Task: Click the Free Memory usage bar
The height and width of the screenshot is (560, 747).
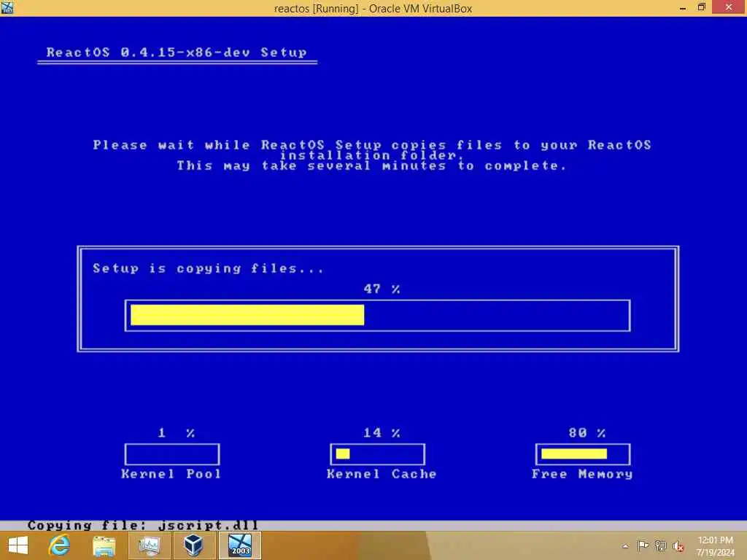Action: 583,454
